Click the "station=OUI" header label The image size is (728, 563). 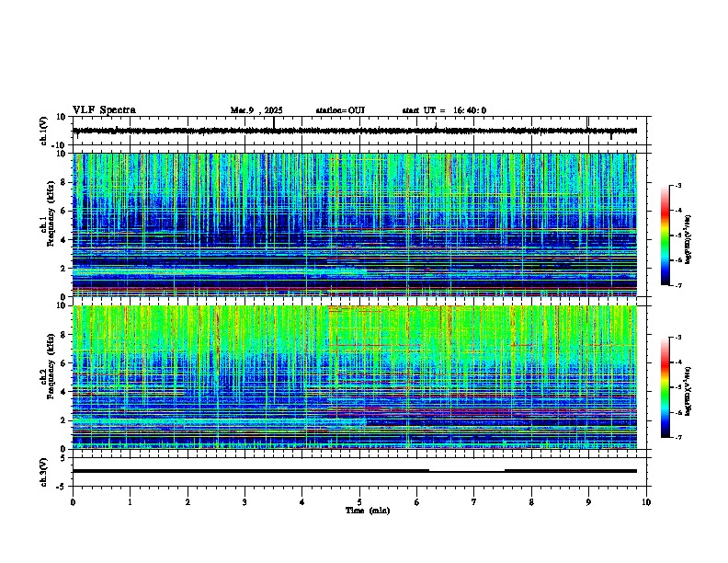coord(340,110)
